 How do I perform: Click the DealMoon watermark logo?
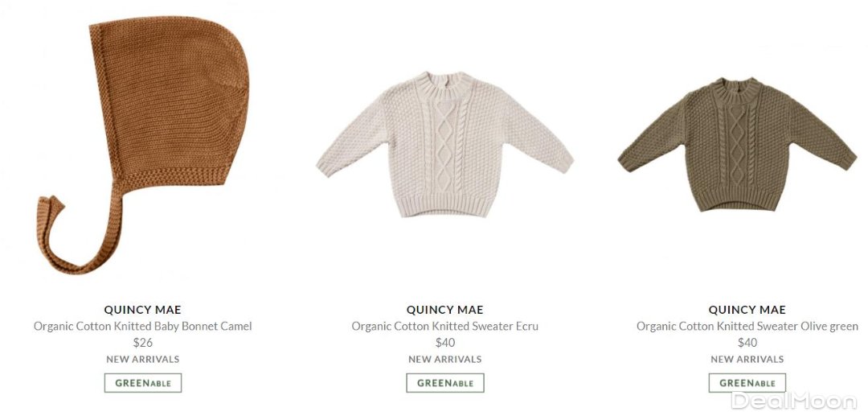[794, 401]
